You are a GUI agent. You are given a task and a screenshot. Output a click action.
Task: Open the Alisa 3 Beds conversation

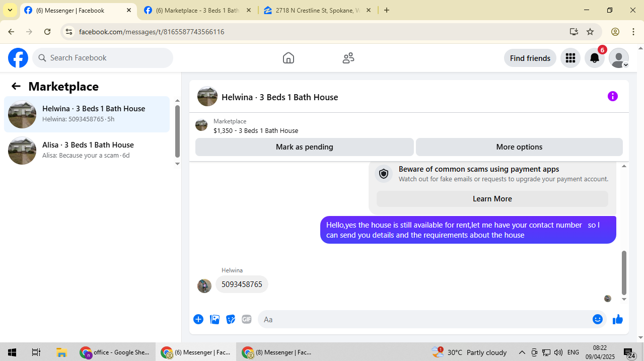pyautogui.click(x=87, y=151)
